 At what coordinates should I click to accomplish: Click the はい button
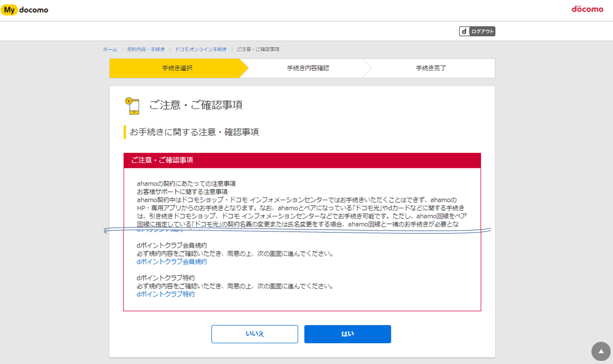(x=348, y=334)
